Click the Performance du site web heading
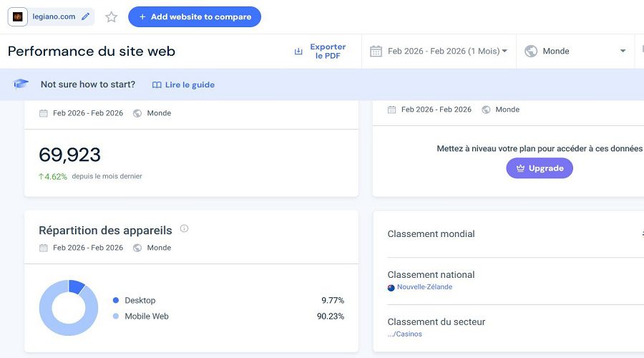This screenshot has width=644, height=358. (x=91, y=52)
